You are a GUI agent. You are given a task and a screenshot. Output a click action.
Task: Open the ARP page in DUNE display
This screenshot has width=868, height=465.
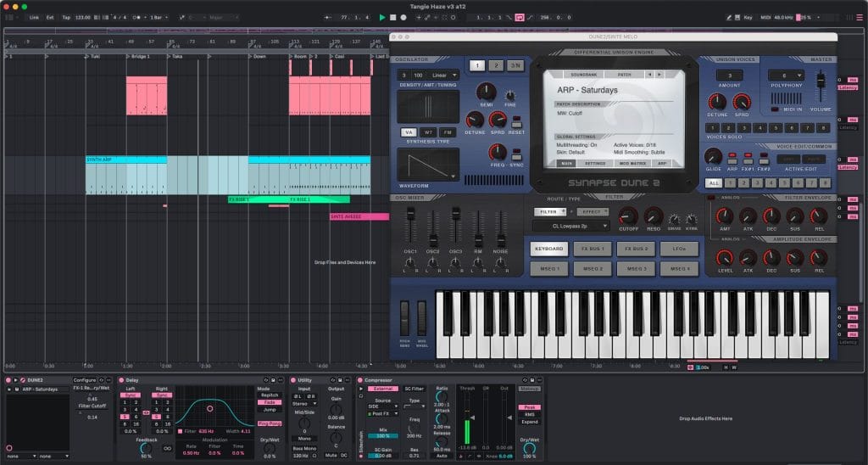tap(662, 164)
